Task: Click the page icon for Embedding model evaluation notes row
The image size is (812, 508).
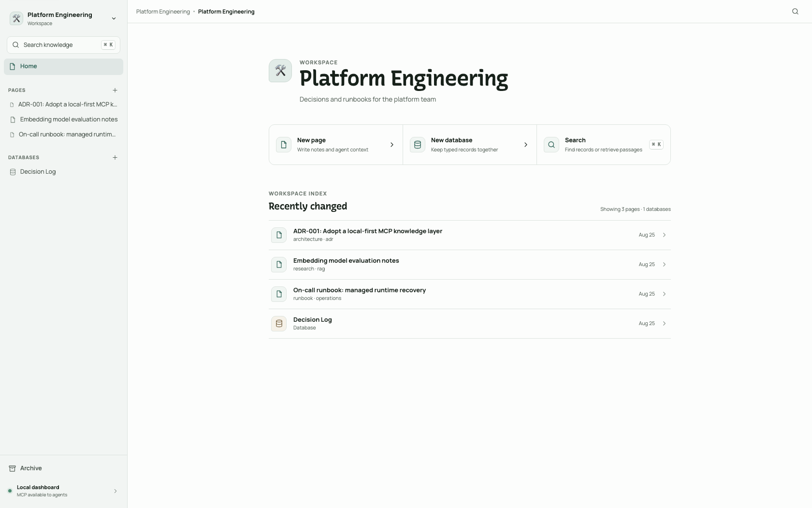Action: click(279, 265)
